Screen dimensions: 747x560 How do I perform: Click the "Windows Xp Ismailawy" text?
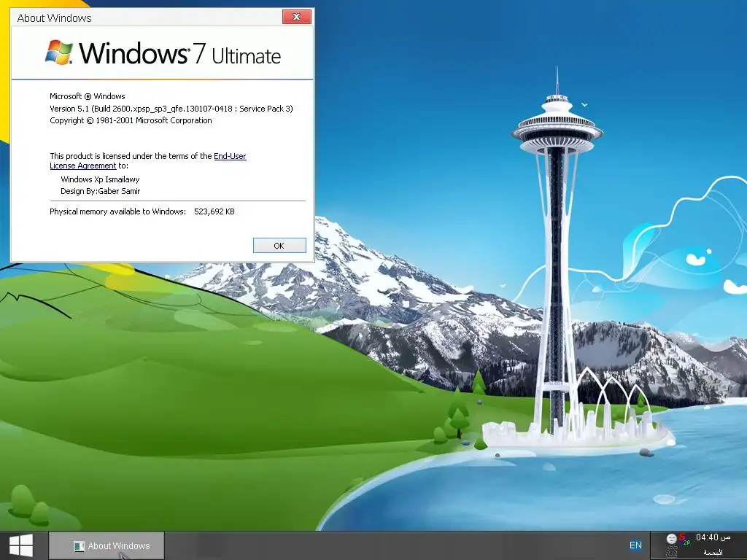pyautogui.click(x=100, y=179)
